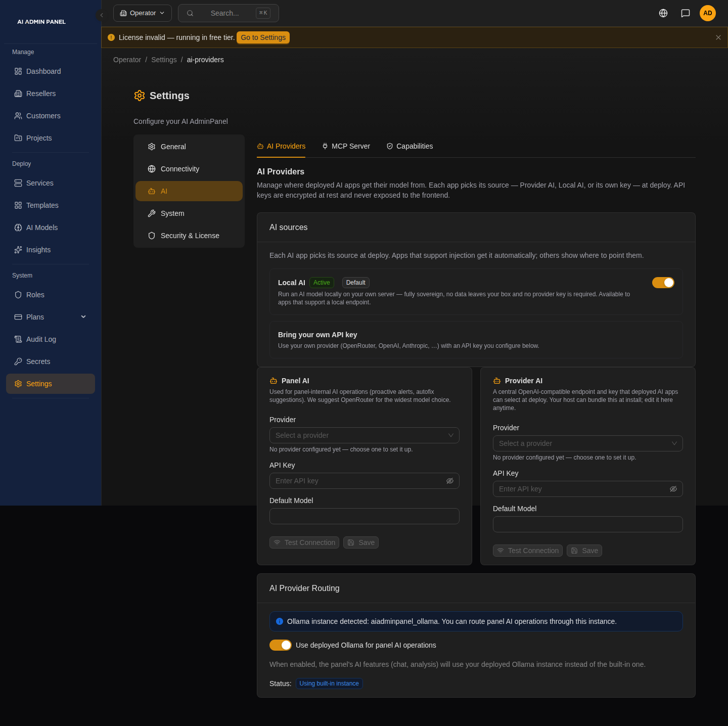This screenshot has width=728, height=726.
Task: Select the AI settings section
Action: click(x=189, y=191)
